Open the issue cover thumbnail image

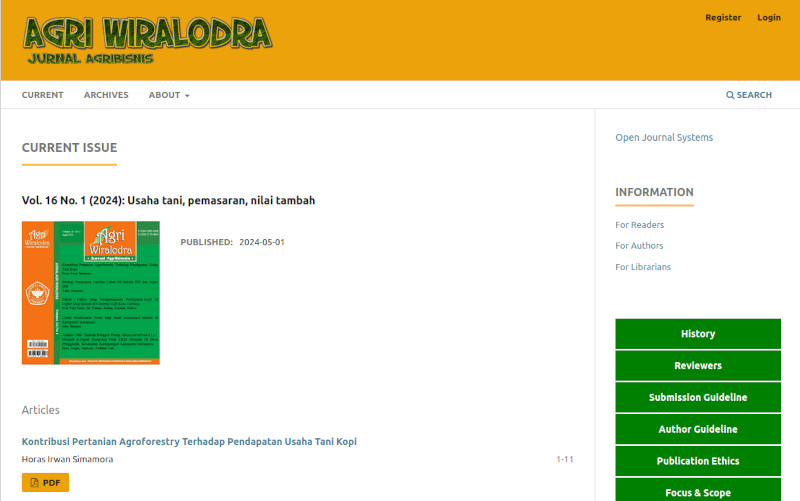coord(91,292)
